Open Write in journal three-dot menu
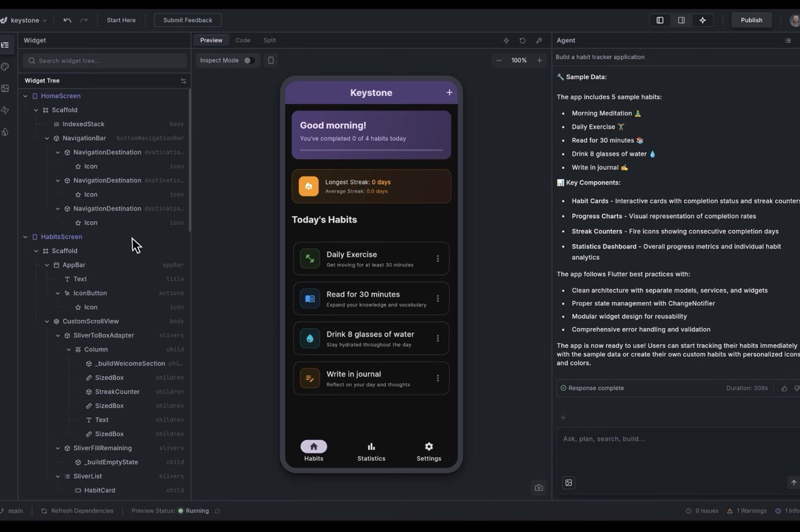 438,378
